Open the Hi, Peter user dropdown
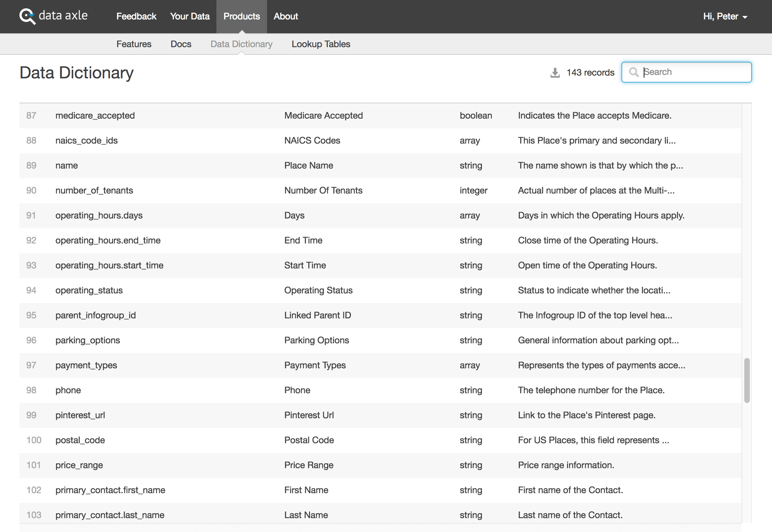The height and width of the screenshot is (532, 772). (x=725, y=17)
